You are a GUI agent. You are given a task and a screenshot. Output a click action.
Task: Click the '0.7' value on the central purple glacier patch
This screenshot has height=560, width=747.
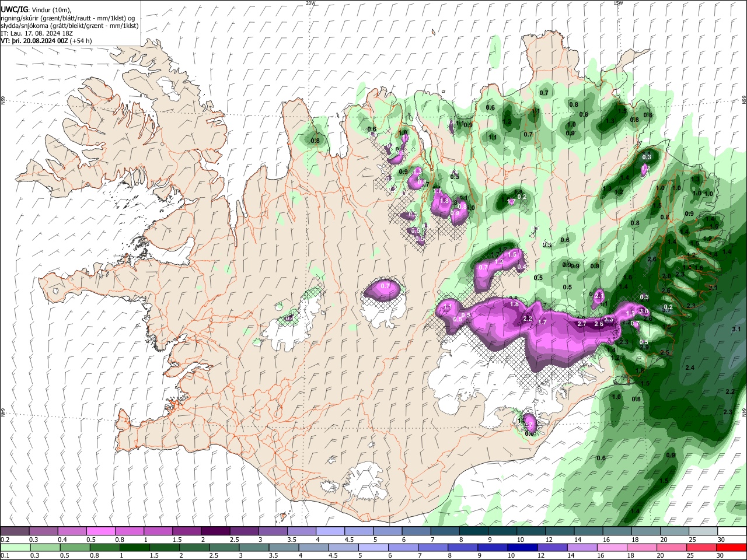[385, 286]
